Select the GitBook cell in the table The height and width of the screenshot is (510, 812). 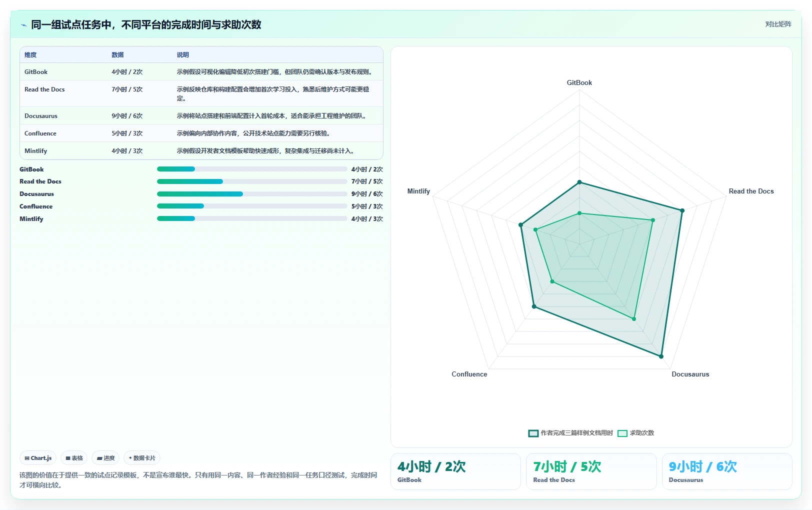[x=36, y=72]
